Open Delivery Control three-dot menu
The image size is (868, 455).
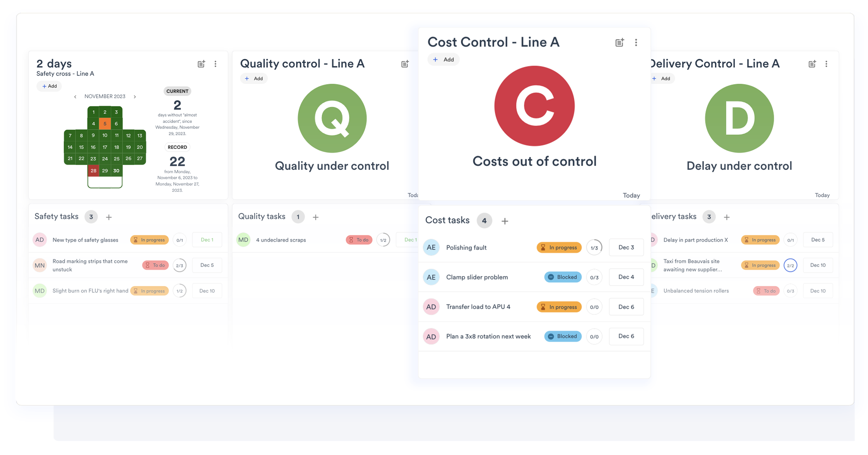pyautogui.click(x=826, y=64)
